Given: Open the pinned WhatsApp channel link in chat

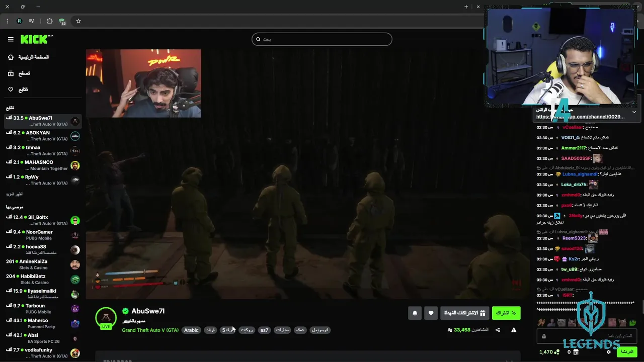Looking at the screenshot, I should click(580, 117).
